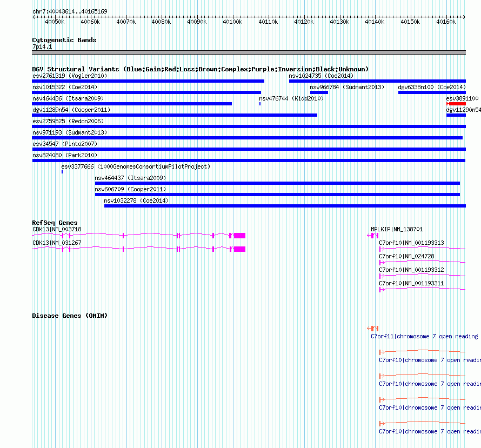Click the 40130k ruler position label

click(339, 22)
